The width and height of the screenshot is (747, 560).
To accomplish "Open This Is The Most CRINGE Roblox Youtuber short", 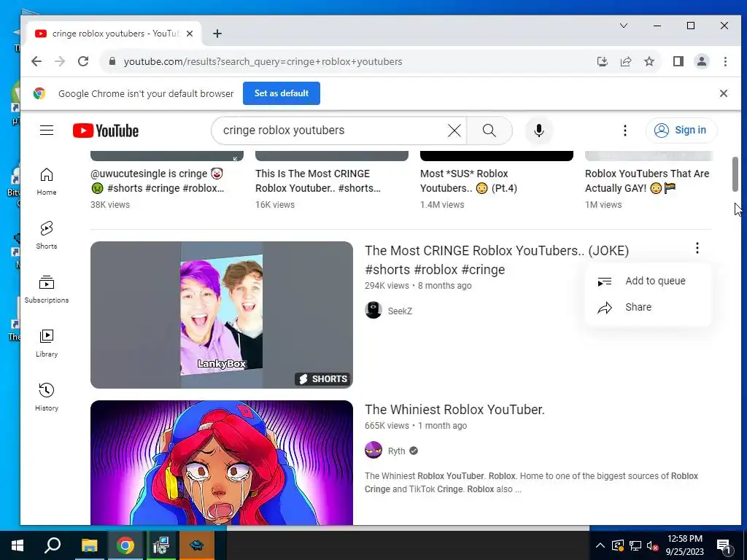I will tap(318, 181).
